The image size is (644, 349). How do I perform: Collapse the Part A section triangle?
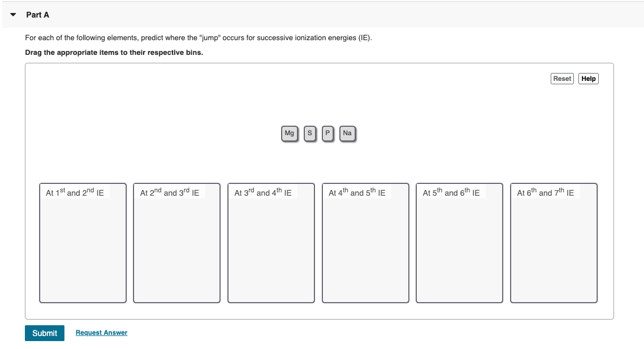[x=12, y=15]
